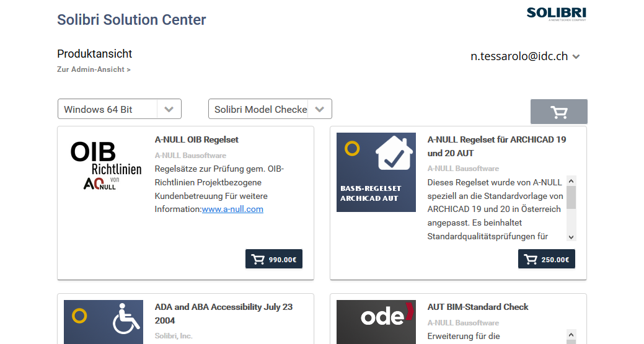Screen dimensions: 644x344
Task: Open the www.a-null.com link
Action: pyautogui.click(x=232, y=209)
